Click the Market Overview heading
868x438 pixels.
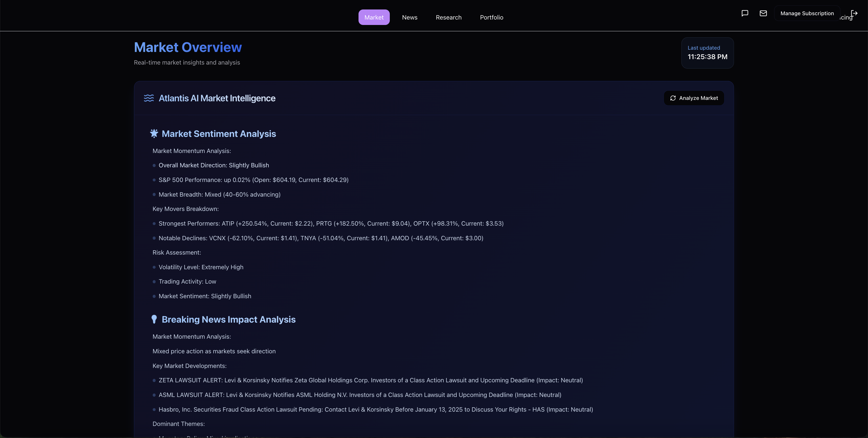coord(188,47)
